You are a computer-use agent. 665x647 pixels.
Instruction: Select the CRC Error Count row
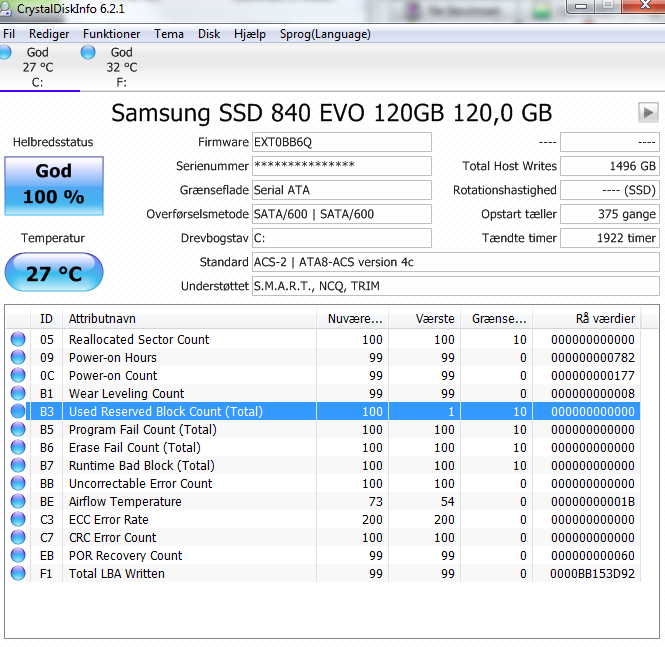click(323, 537)
